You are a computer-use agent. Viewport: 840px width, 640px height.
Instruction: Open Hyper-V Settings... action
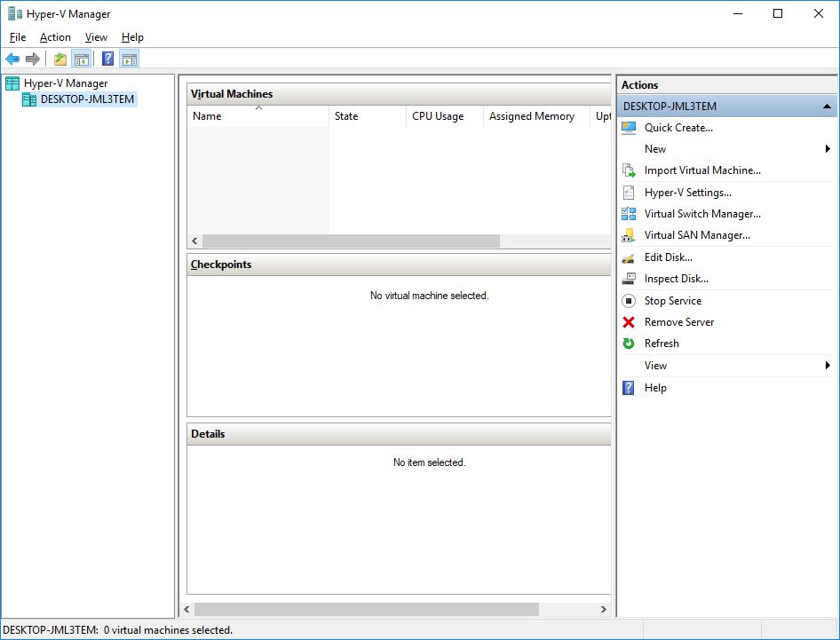688,193
